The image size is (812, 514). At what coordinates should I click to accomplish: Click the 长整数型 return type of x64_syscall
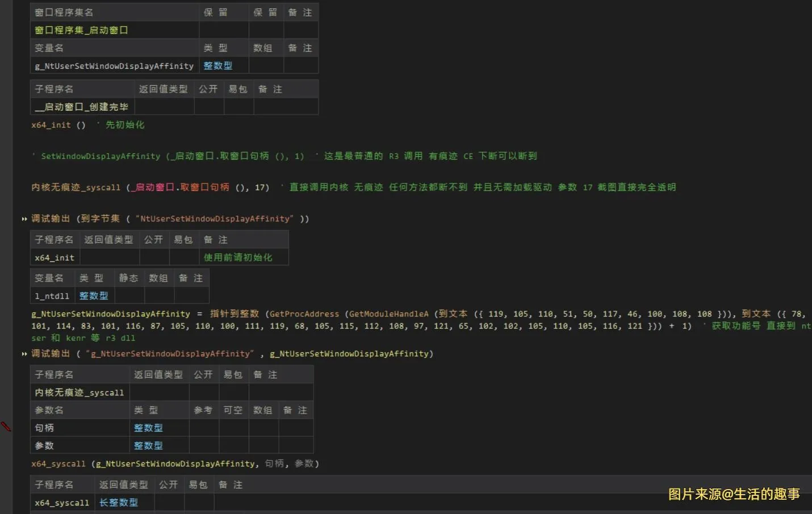point(119,502)
